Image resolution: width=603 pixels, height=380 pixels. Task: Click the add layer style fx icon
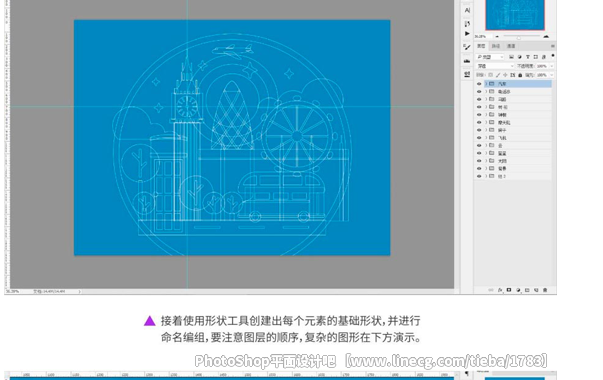500,290
